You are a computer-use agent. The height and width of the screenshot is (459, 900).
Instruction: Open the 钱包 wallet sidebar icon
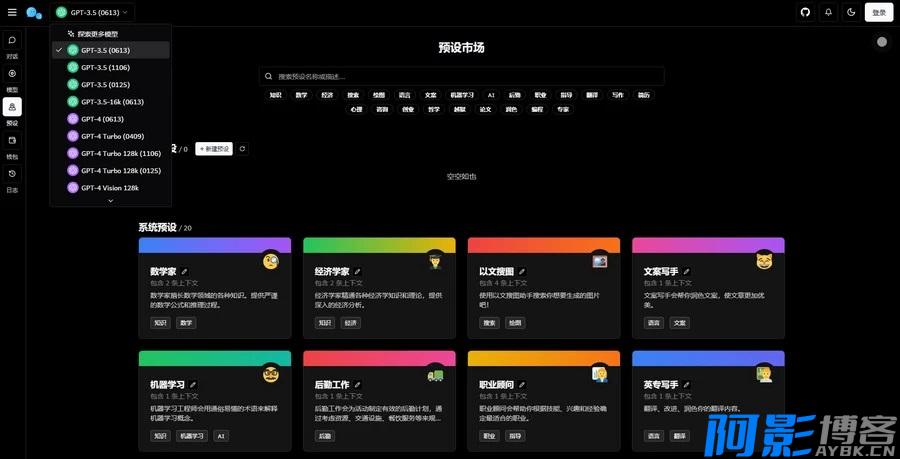click(x=12, y=140)
